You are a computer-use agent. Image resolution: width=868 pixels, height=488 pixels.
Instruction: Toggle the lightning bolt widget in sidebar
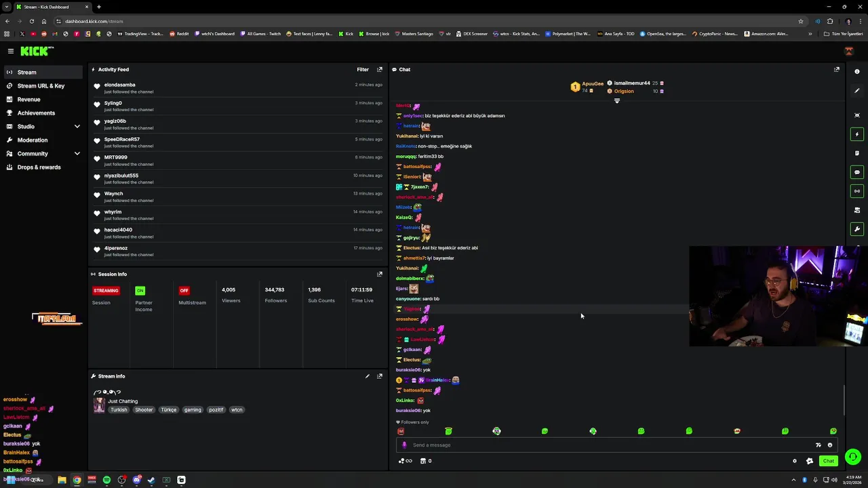tap(857, 134)
